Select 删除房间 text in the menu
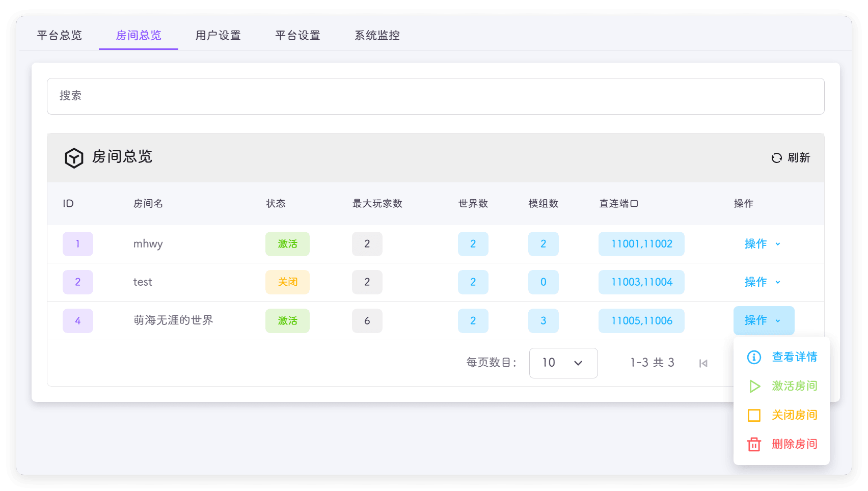The image size is (868, 491). [794, 444]
